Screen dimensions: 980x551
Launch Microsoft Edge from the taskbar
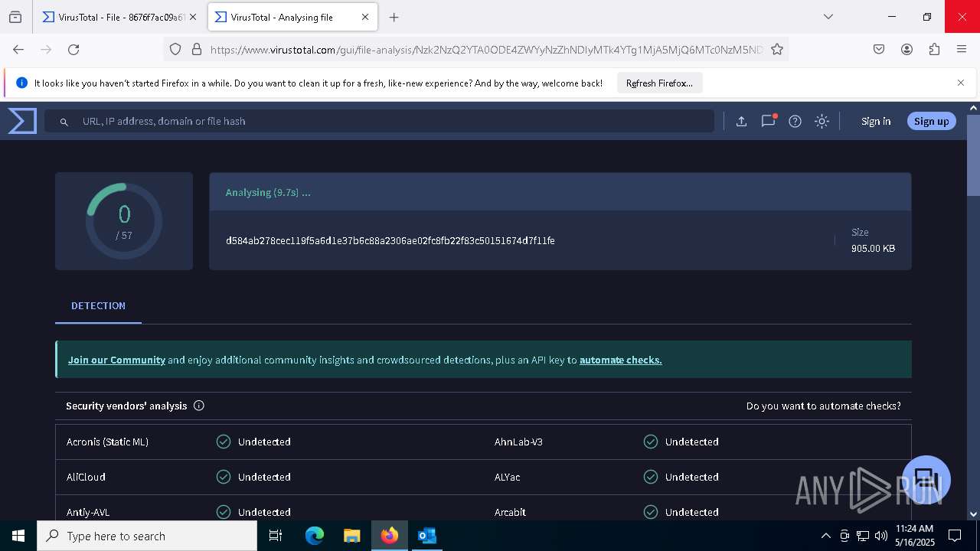(x=315, y=536)
